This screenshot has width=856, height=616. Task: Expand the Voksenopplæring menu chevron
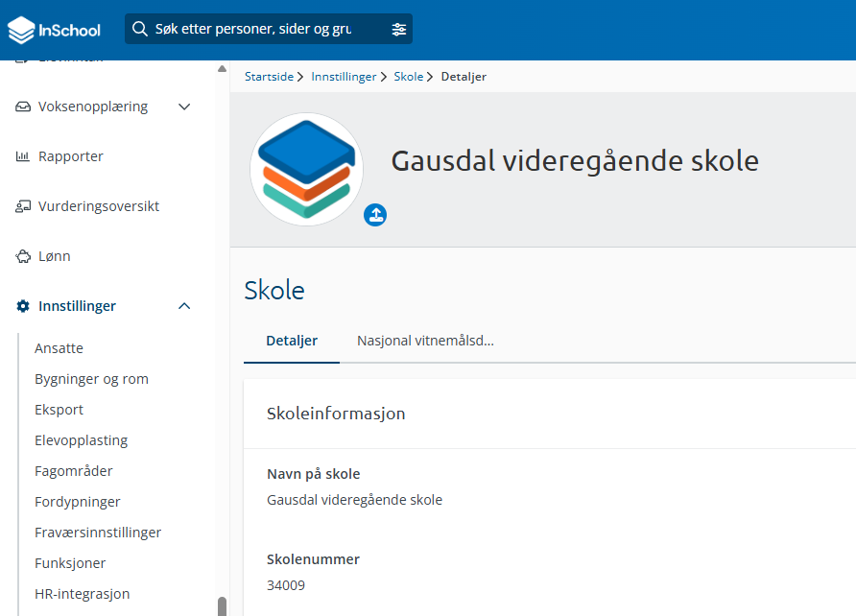coord(184,107)
